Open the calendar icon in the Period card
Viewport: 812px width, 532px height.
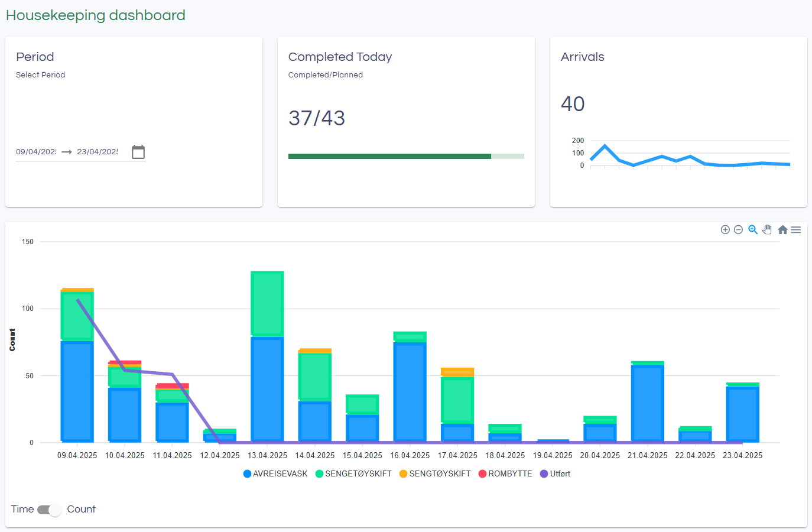(x=138, y=151)
